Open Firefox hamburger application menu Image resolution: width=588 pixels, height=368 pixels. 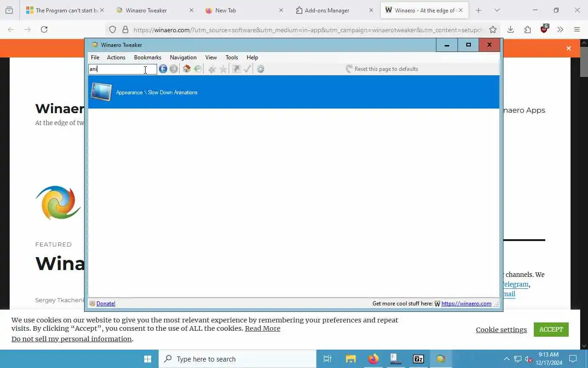click(x=577, y=29)
